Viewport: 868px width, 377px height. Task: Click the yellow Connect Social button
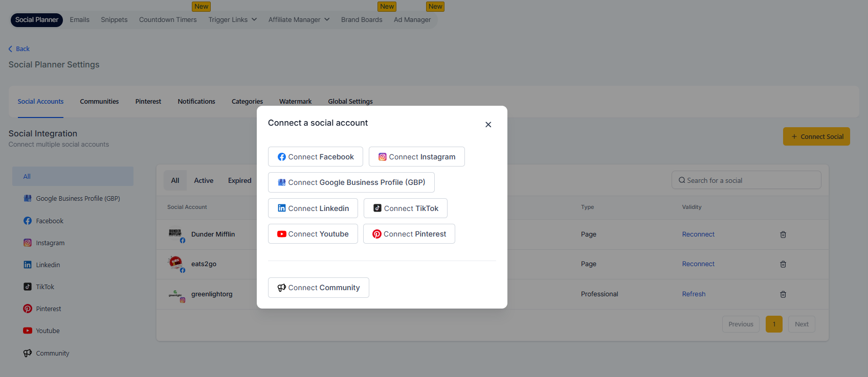pyautogui.click(x=816, y=136)
